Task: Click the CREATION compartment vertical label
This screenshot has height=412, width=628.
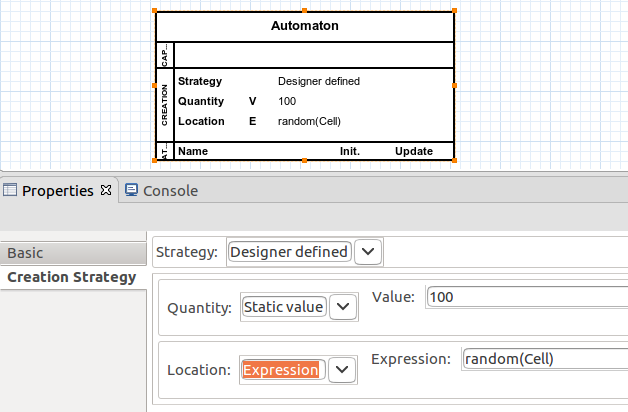Action: (x=165, y=105)
